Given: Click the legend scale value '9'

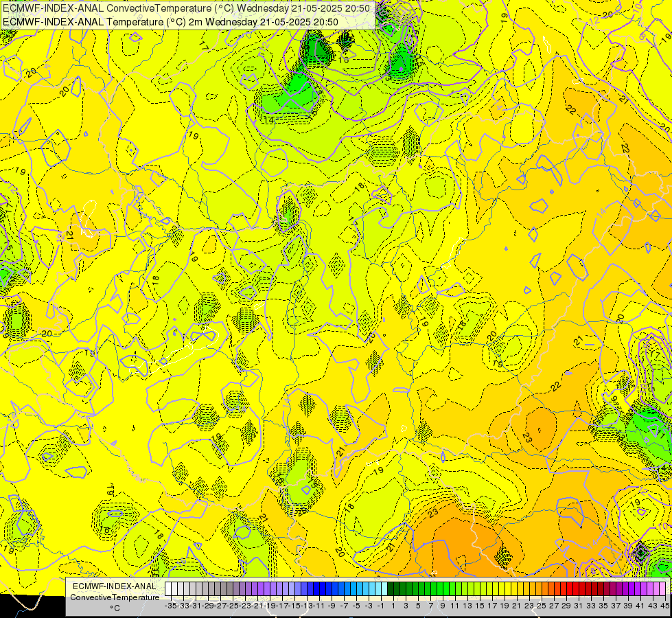Looking at the screenshot, I should click(x=442, y=606).
